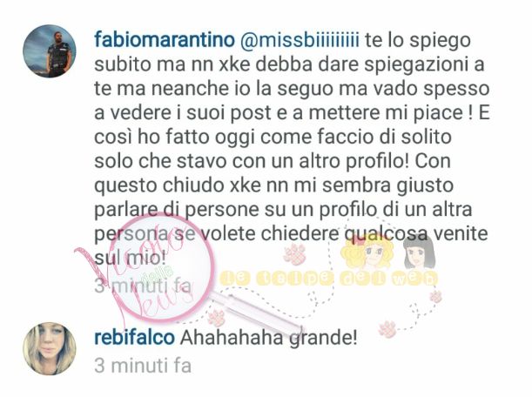Open rebifalco's profile picture
Screen dimensions: 532x397
50,348
